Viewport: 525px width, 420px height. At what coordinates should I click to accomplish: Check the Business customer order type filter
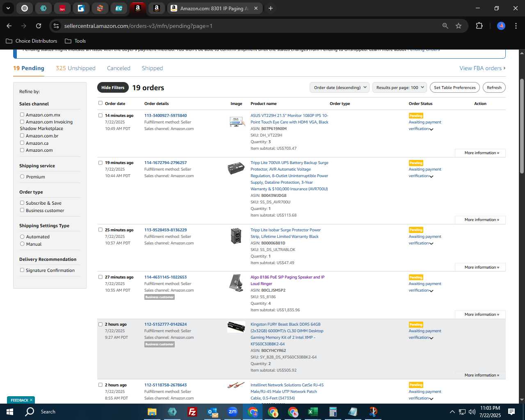click(22, 210)
